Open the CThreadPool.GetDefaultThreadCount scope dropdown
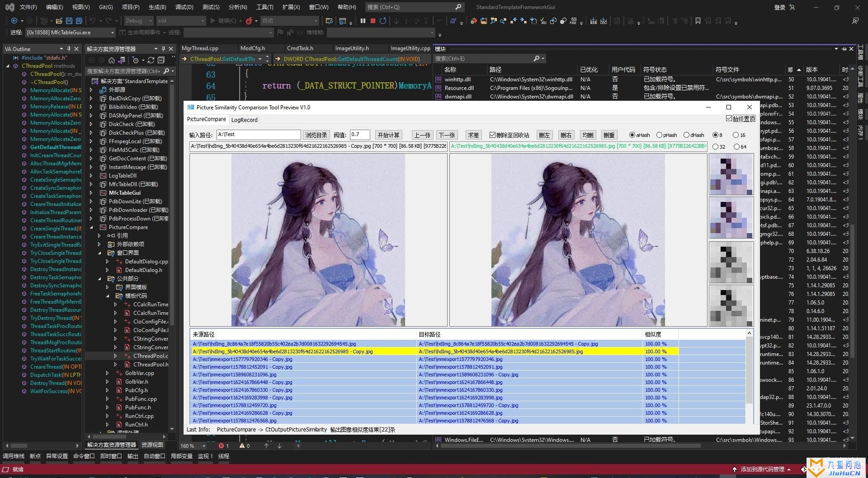868x478 pixels. [x=260, y=59]
